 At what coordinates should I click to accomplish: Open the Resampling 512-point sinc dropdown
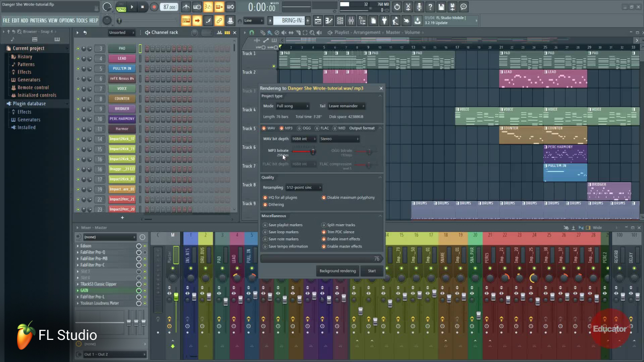click(x=303, y=188)
